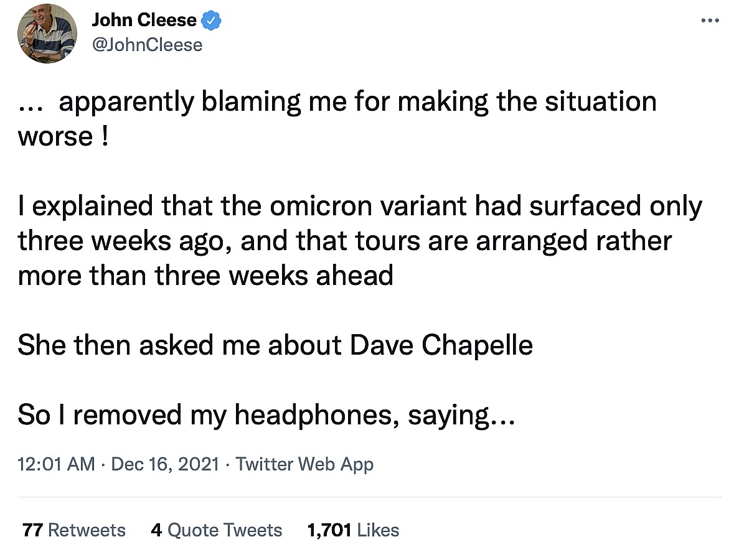View the 77 Retweets list
The image size is (739, 560).
[x=73, y=530]
